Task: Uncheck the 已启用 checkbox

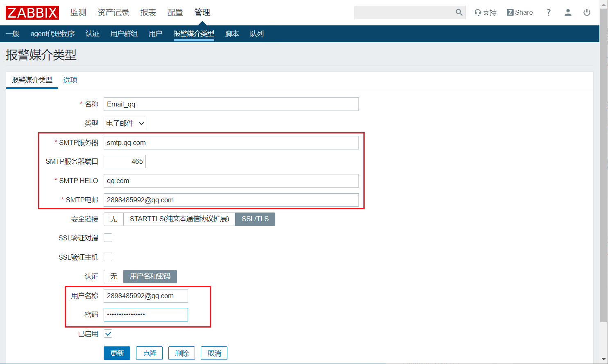Action: tap(108, 334)
